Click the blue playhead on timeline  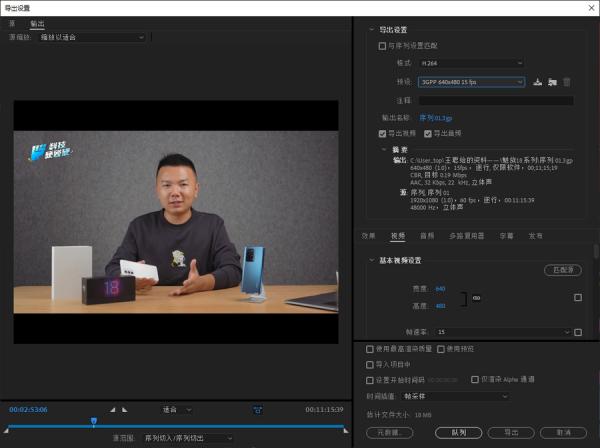pos(93,421)
